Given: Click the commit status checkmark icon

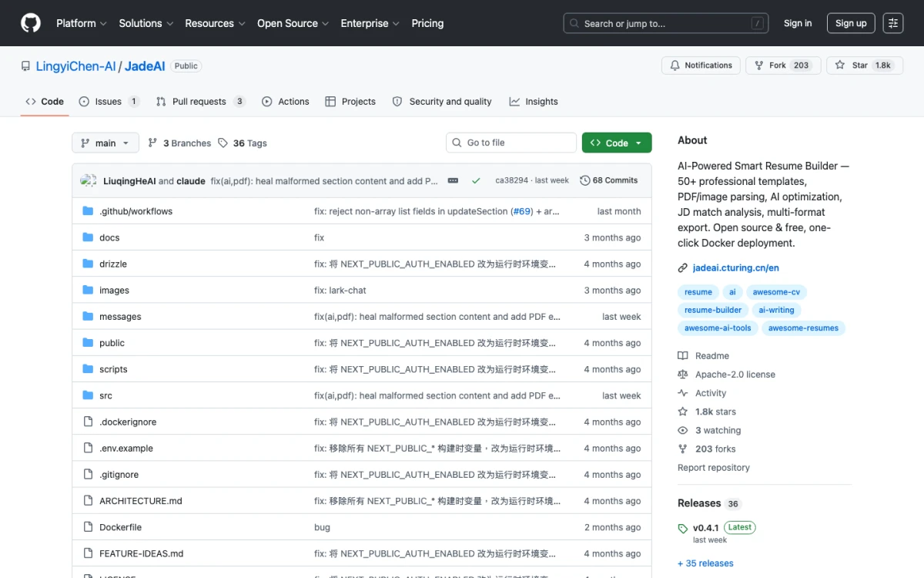Looking at the screenshot, I should tap(476, 180).
